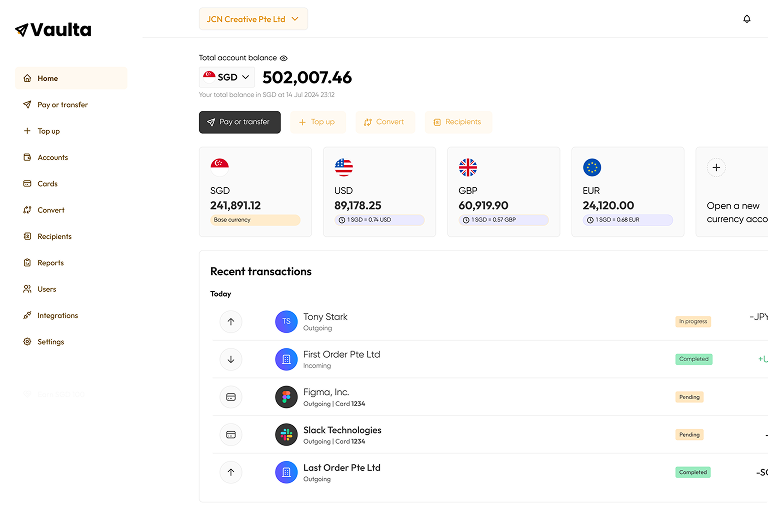Click the Convert button below balance
Viewport: 768px width, 508px height.
point(385,122)
